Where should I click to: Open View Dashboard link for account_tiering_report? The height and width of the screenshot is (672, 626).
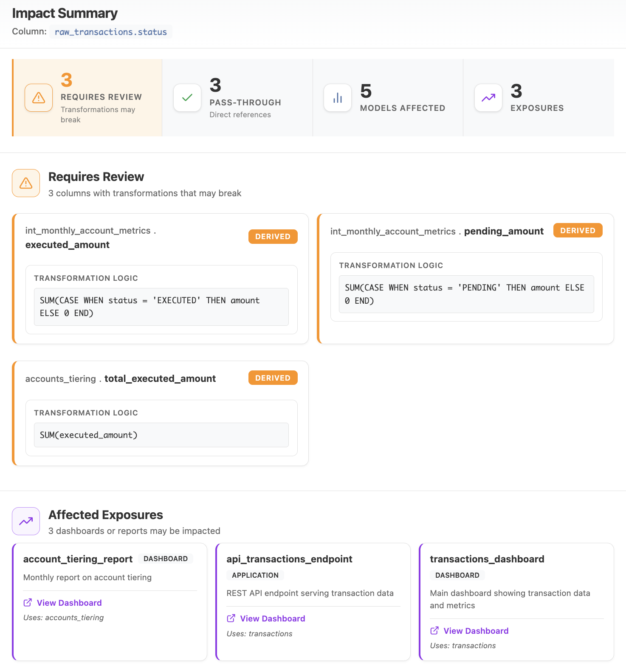[69, 603]
